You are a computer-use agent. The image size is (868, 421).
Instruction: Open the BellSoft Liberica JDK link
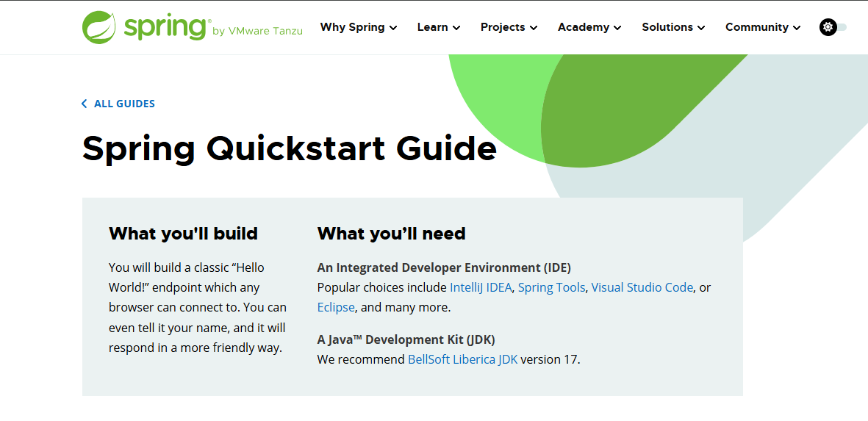(x=462, y=359)
